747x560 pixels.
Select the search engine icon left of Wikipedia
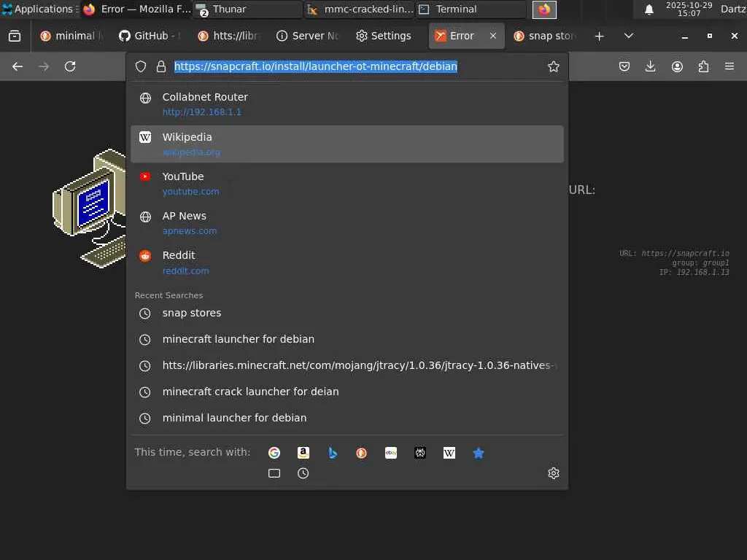pyautogui.click(x=420, y=453)
